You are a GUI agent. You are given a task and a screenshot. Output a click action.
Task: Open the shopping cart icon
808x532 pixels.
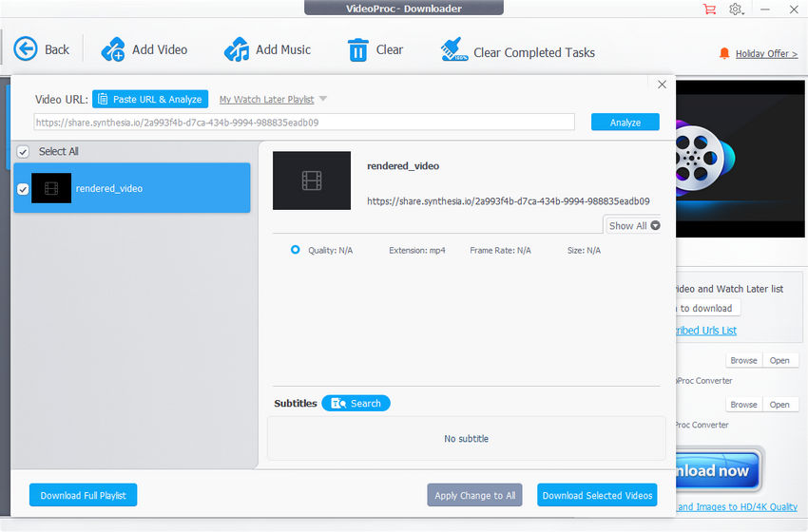pyautogui.click(x=709, y=9)
